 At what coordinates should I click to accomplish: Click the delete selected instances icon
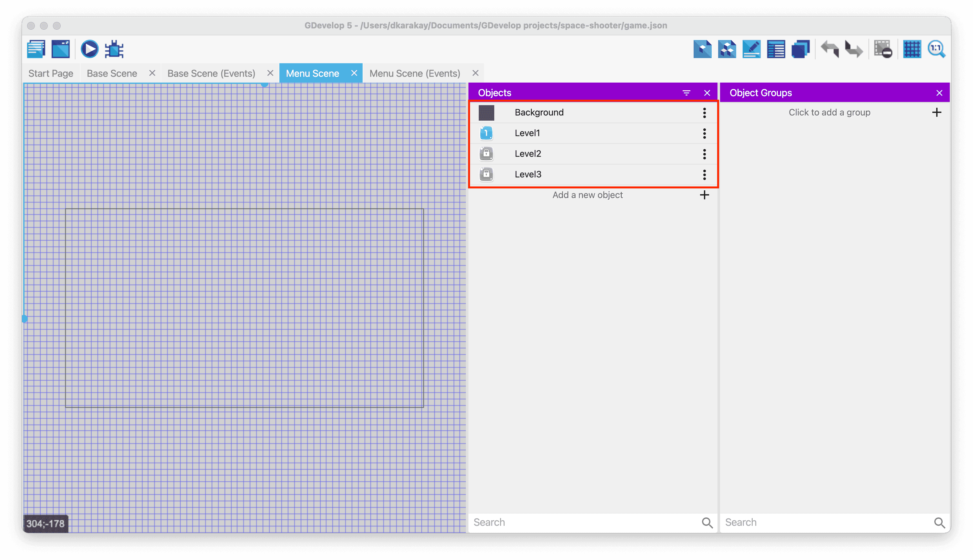[x=883, y=49]
